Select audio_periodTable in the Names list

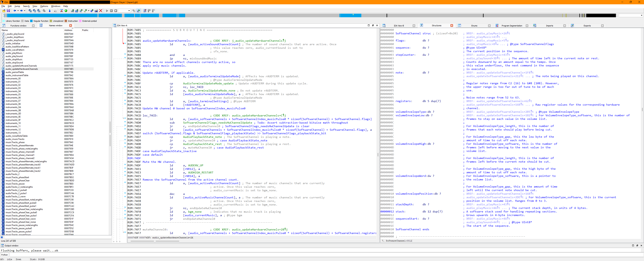coord(15,72)
